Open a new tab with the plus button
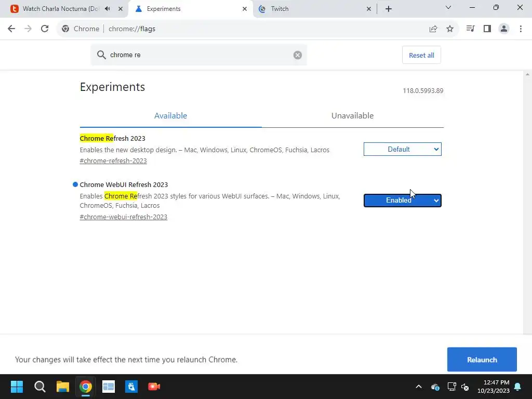This screenshot has height=399, width=532. point(389,9)
